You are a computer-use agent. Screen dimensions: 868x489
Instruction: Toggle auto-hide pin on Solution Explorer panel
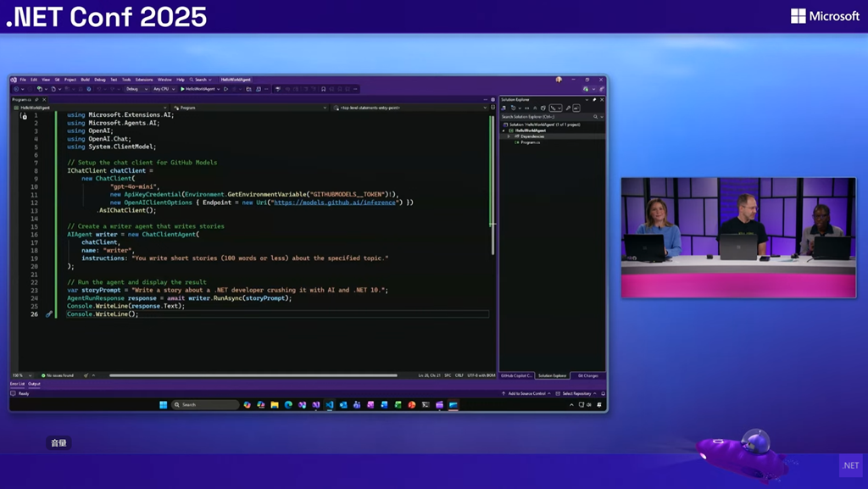tap(594, 100)
